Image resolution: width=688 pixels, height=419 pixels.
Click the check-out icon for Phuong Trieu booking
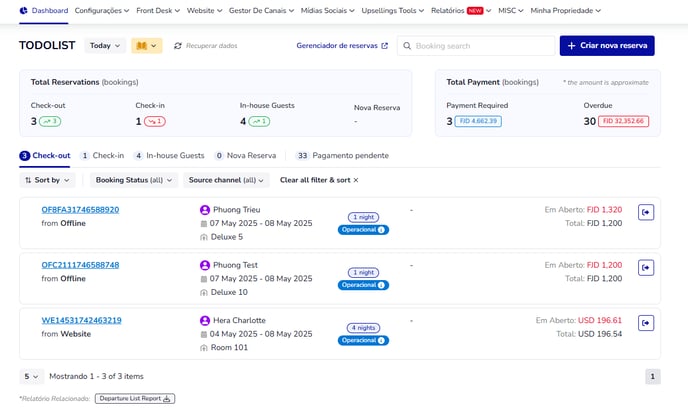click(x=646, y=212)
